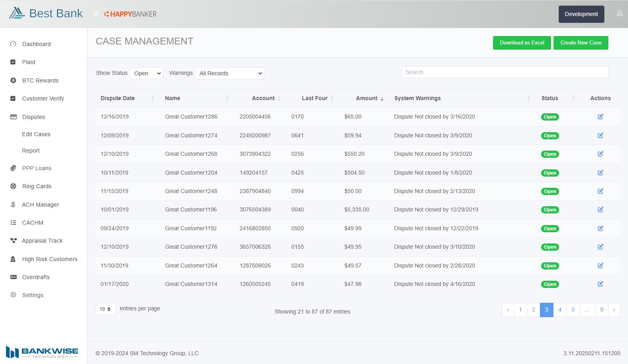
Task: Click the Settings gear icon in sidebar
Action: (13, 295)
